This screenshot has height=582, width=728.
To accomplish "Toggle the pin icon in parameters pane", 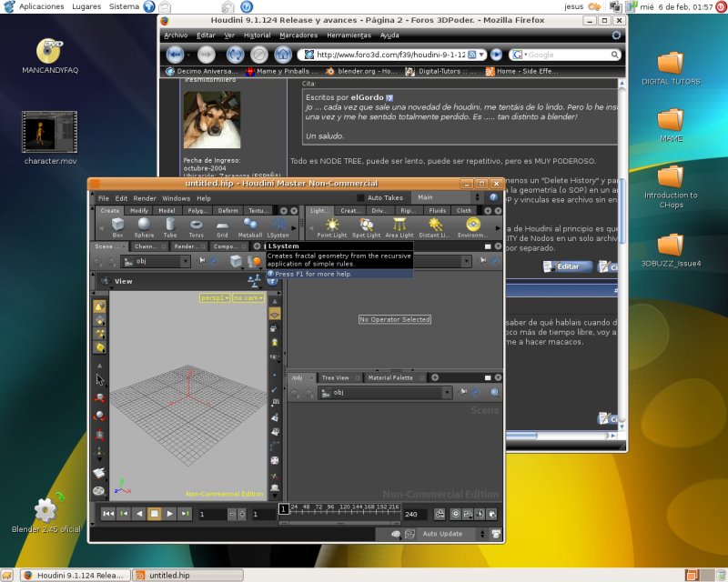I will 483,261.
